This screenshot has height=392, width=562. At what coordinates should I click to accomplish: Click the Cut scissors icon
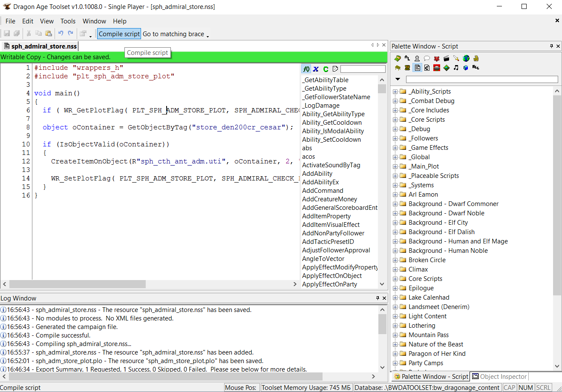click(x=29, y=33)
